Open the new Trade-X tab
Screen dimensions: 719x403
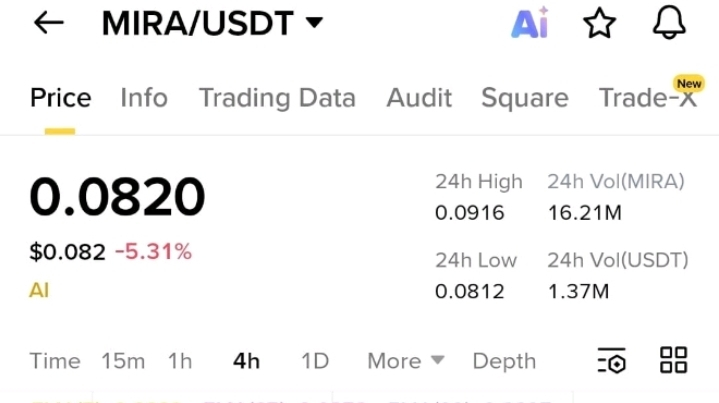coord(648,97)
